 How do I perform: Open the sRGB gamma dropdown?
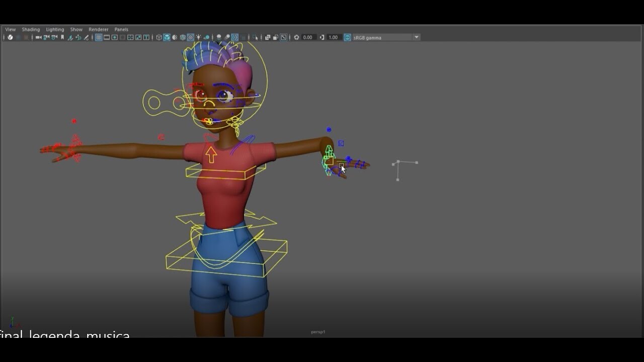(416, 37)
